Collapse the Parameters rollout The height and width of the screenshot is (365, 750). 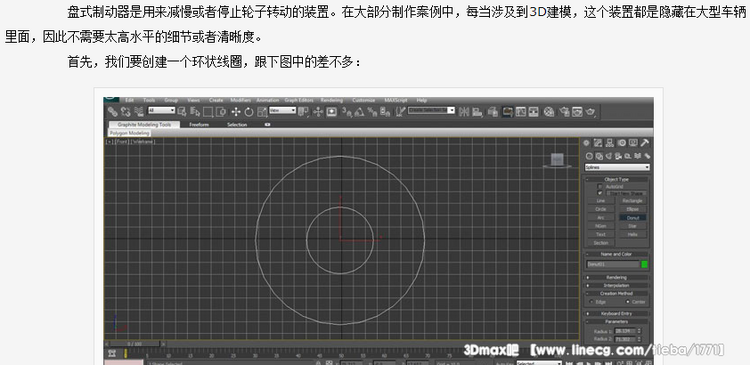[617, 321]
